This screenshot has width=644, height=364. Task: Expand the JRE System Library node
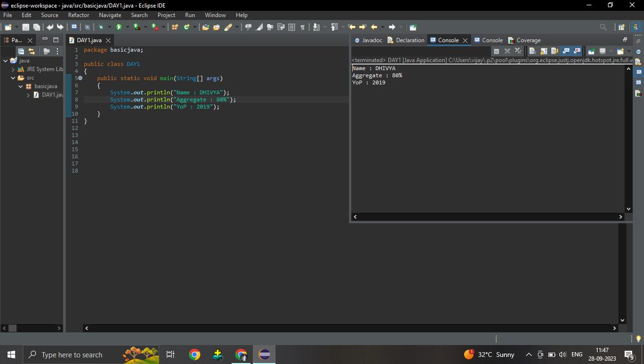point(13,69)
